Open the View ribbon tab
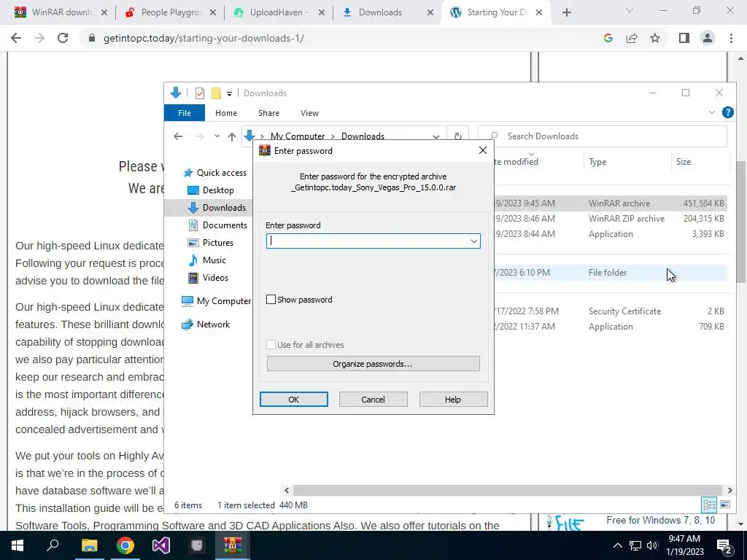 pos(309,113)
